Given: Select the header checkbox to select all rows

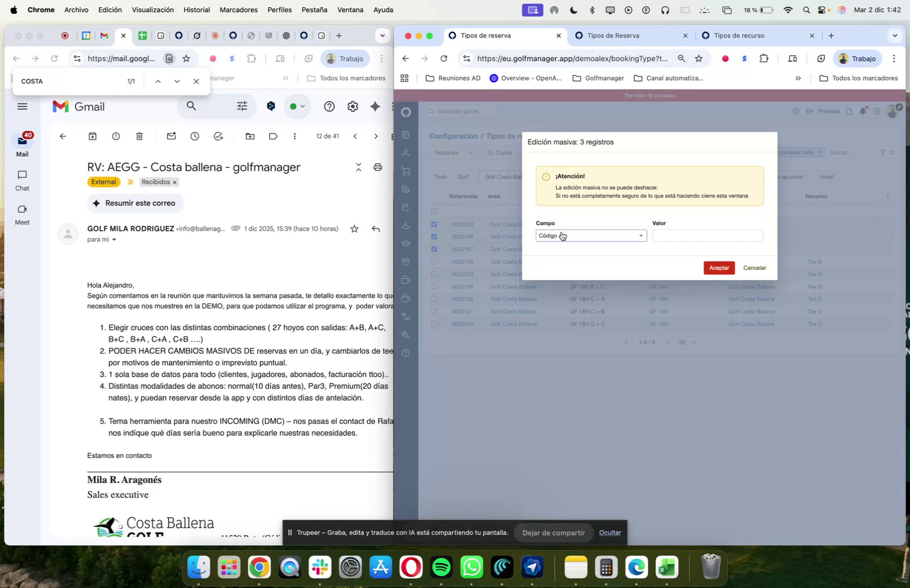Looking at the screenshot, I should point(434,211).
